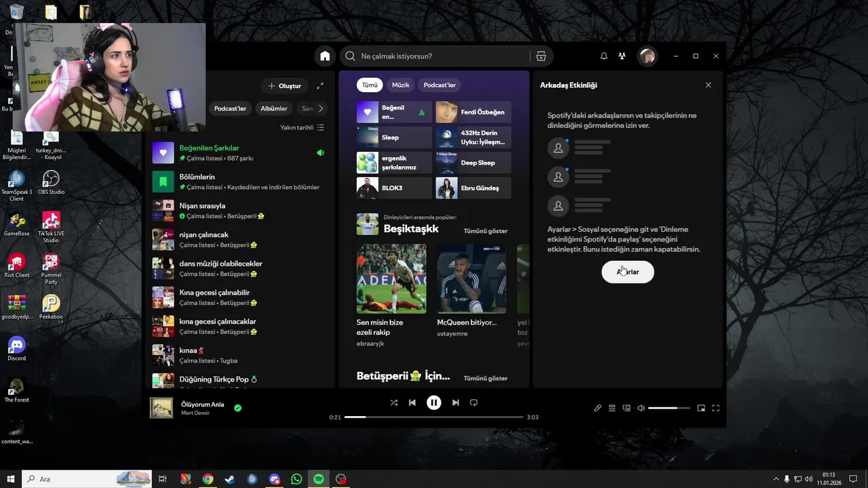
Task: Close the Arkadaş Etkinliği panel
Action: (x=708, y=85)
